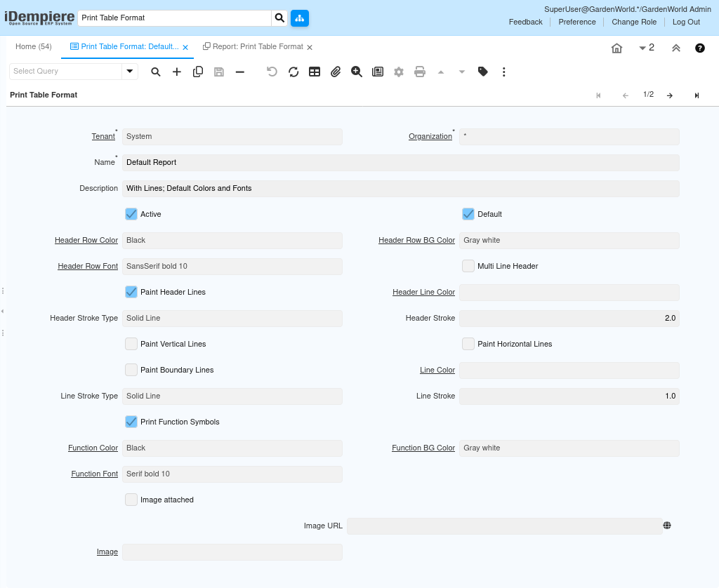Open Function Font field
719x588 pixels.
[232, 474]
